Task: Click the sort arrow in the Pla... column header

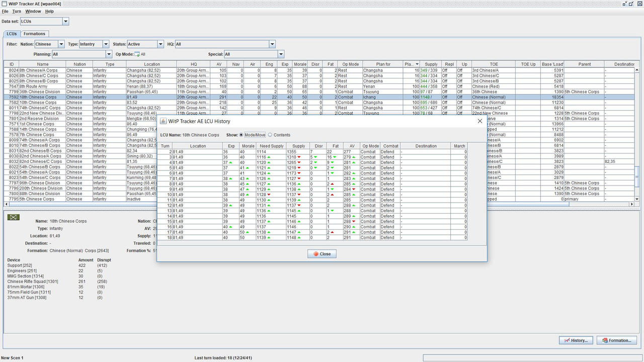Action: coord(417,64)
